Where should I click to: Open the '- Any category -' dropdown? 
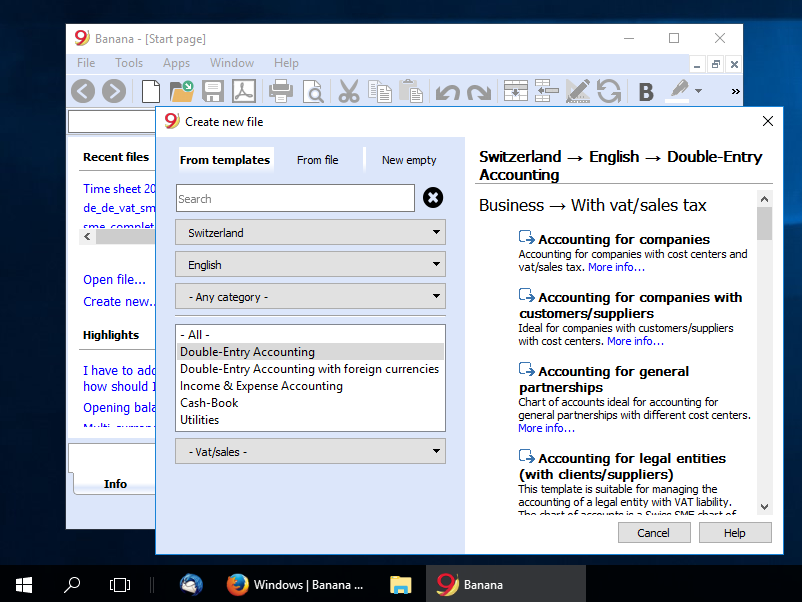[x=310, y=297]
